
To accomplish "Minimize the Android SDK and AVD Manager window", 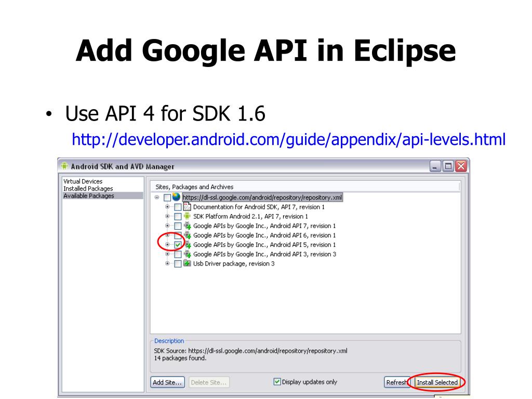I will [435, 166].
